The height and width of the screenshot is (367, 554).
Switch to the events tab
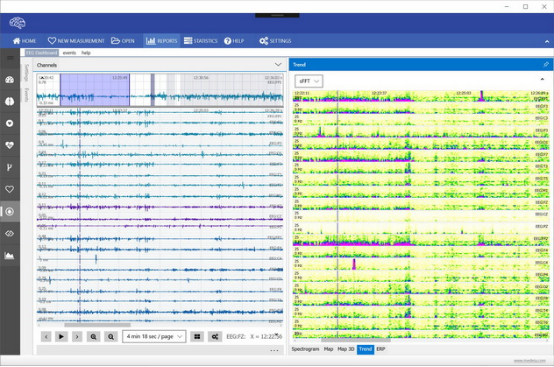69,53
